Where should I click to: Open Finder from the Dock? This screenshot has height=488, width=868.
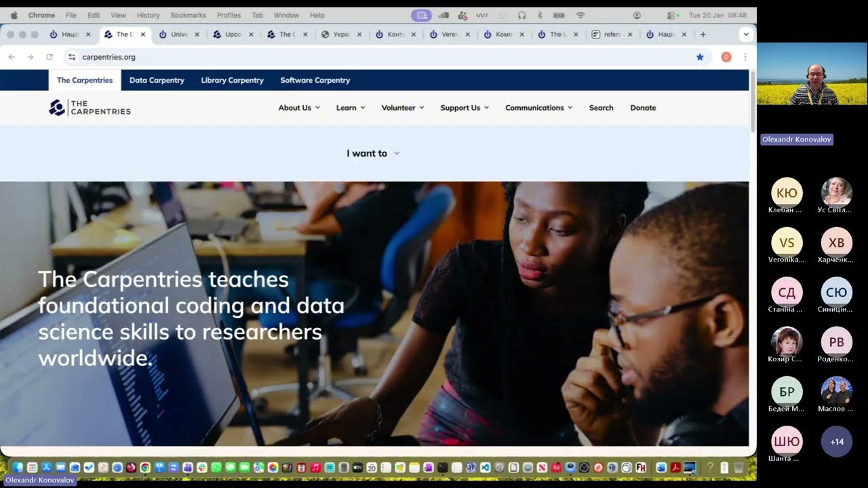click(18, 467)
